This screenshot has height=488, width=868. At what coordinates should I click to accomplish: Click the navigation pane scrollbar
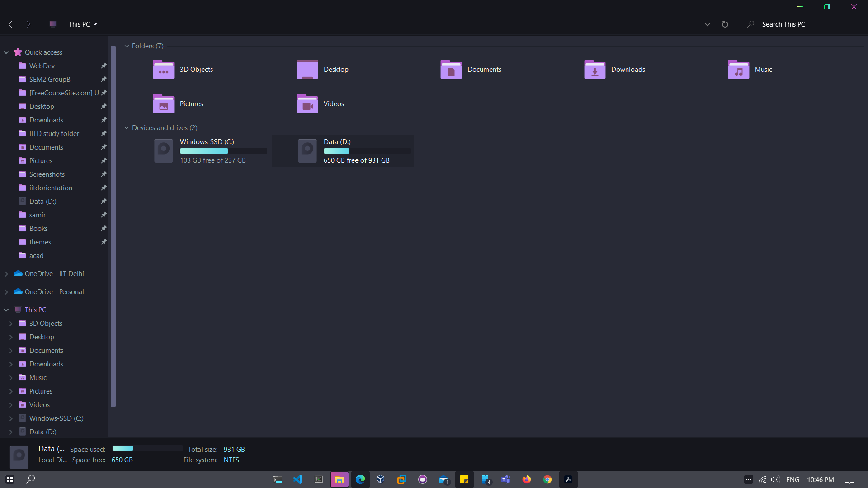[x=113, y=226]
